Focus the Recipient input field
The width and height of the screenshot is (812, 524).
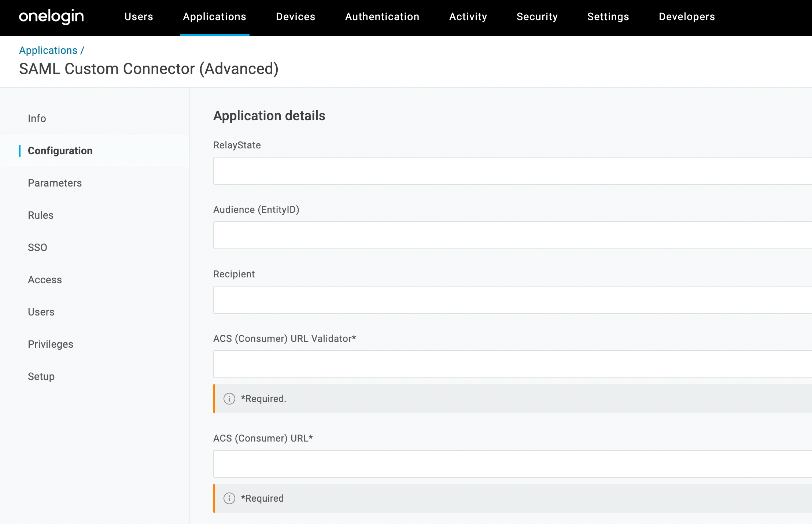pos(513,300)
